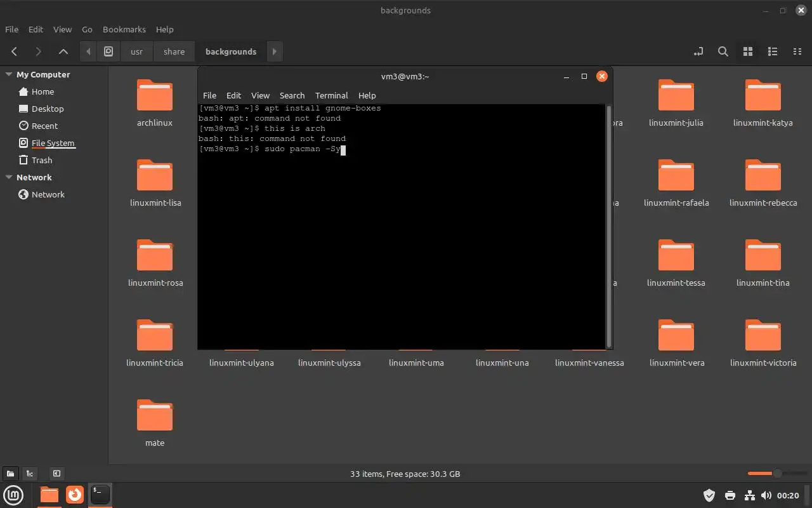This screenshot has height=508, width=812.
Task: Go up to parent folder
Action: click(63, 51)
